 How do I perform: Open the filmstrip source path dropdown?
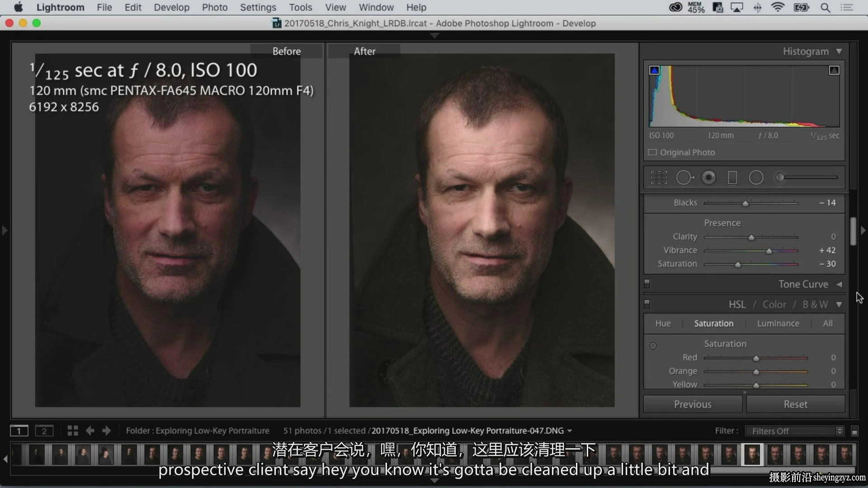(570, 431)
